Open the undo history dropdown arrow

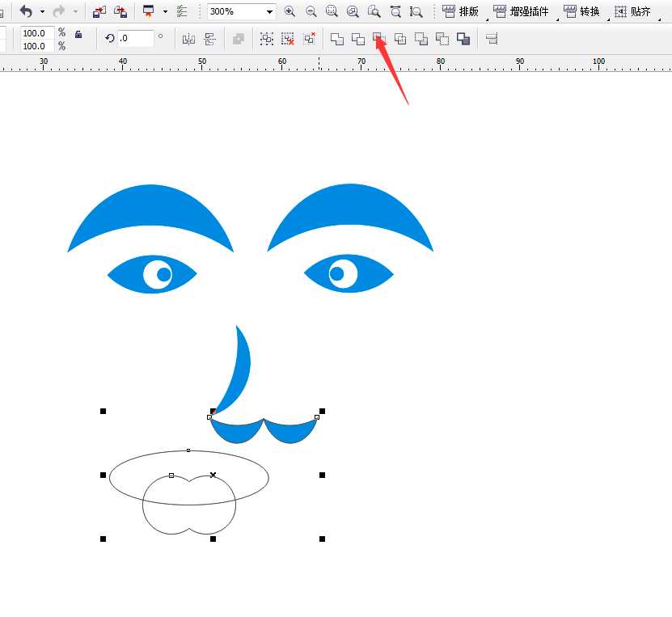click(42, 12)
